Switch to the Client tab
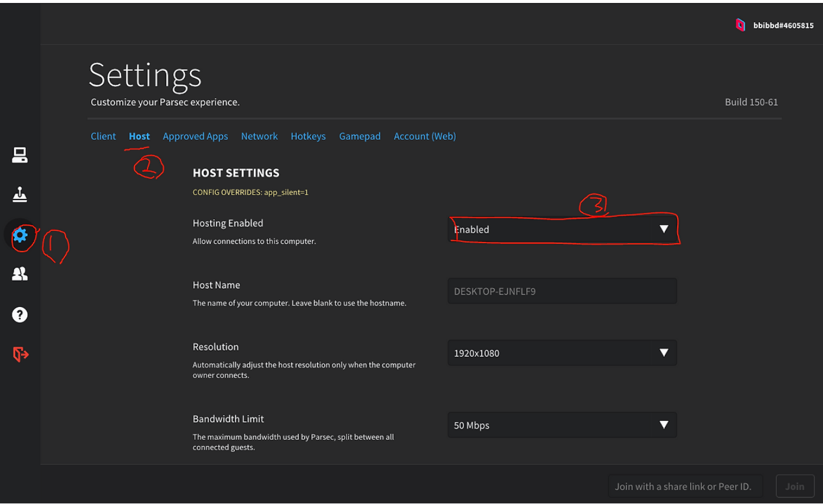 pos(103,136)
